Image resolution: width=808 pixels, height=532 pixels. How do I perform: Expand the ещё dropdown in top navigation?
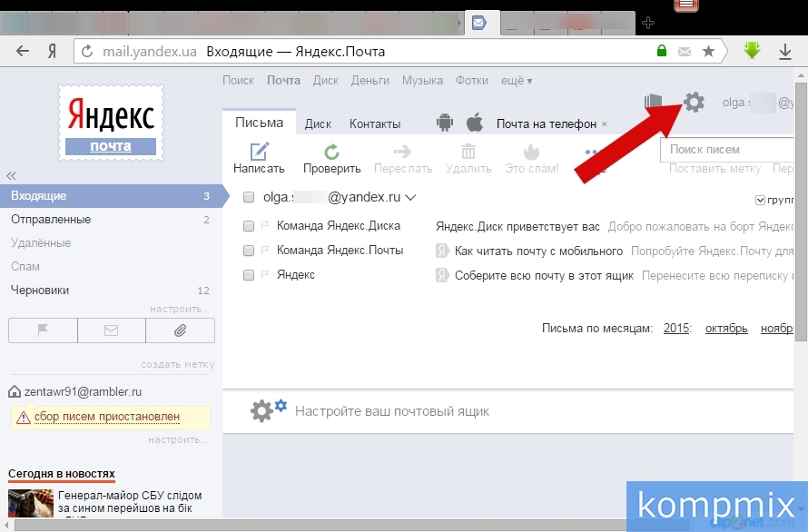(x=517, y=81)
